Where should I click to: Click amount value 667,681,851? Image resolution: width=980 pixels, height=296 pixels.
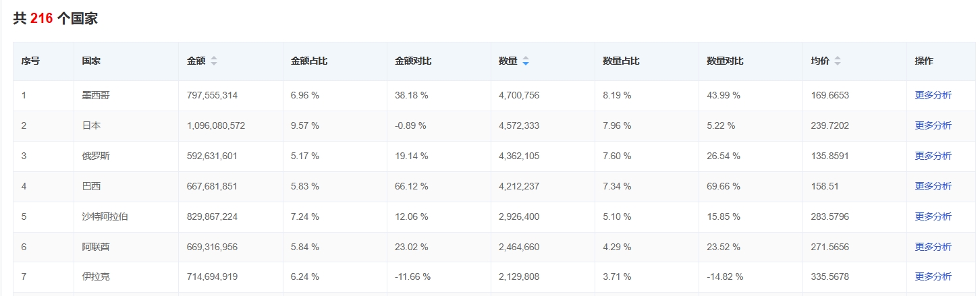click(x=212, y=186)
